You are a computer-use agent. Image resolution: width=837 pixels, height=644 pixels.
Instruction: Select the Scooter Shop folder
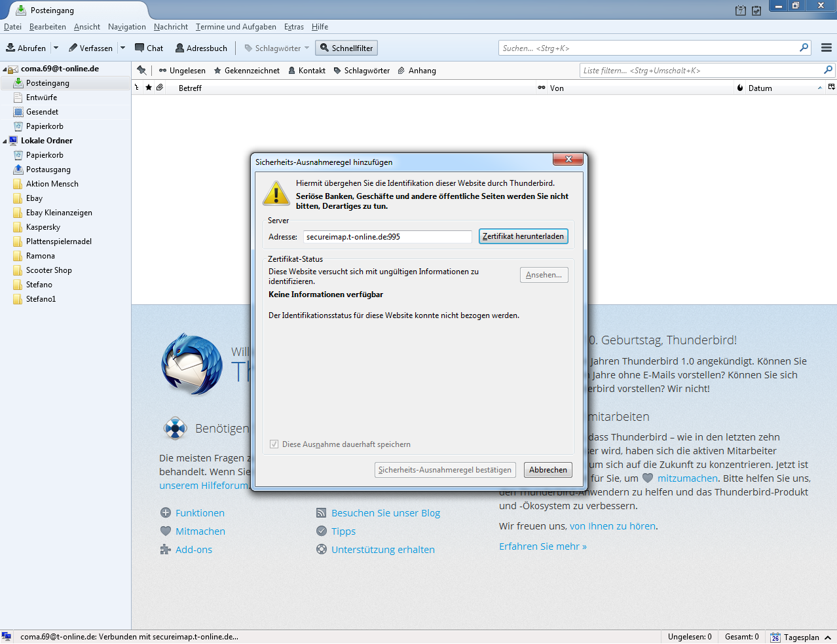pos(65,270)
